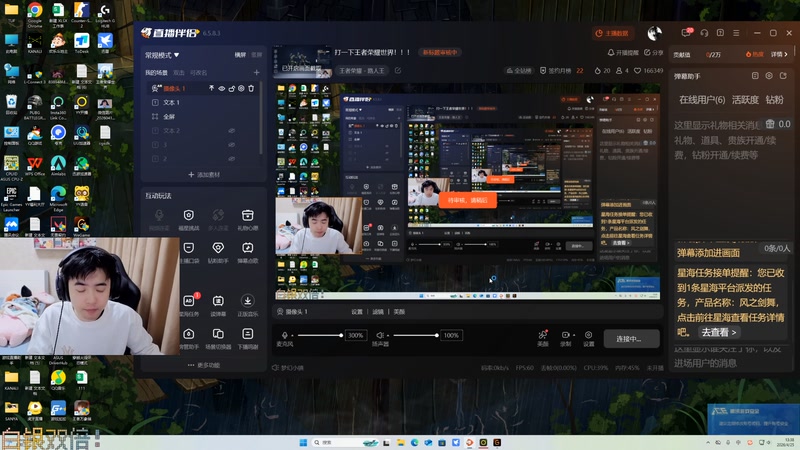800x450 pixels.
Task: Click the stream cover thumbnail
Action: point(302,61)
